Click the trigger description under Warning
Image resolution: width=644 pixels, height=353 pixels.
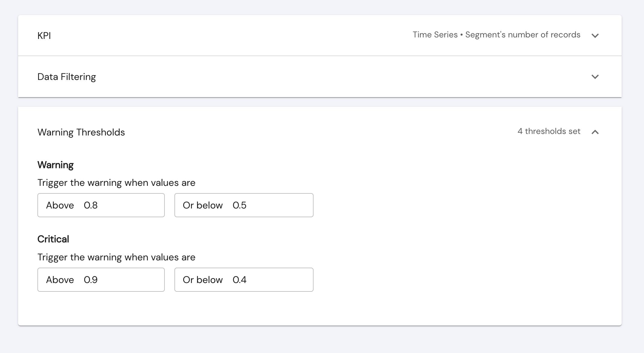click(x=116, y=183)
